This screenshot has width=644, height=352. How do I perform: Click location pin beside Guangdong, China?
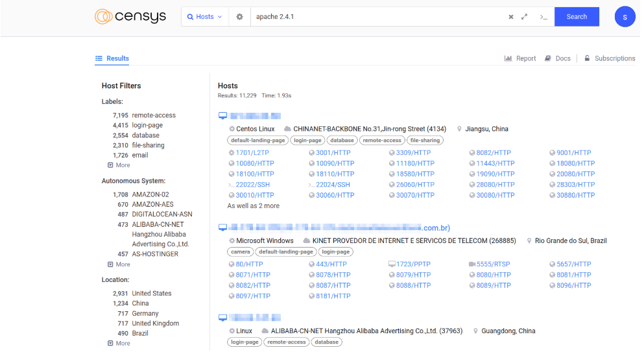tap(475, 331)
